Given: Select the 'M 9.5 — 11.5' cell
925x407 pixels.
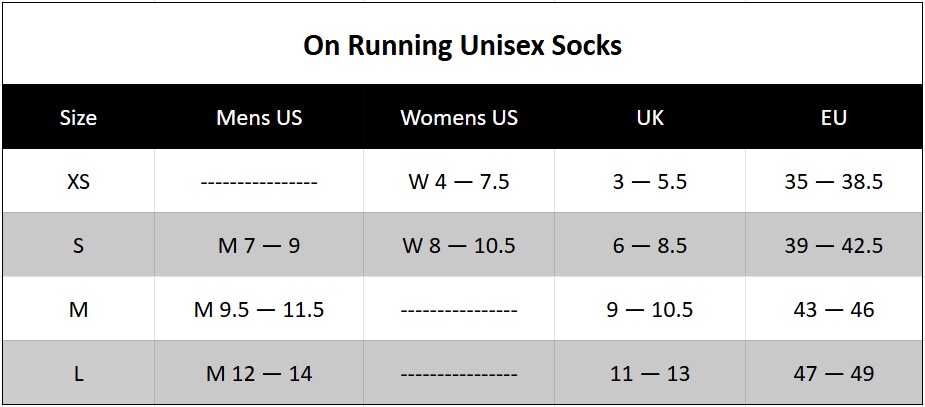Looking at the screenshot, I should click(x=259, y=310).
